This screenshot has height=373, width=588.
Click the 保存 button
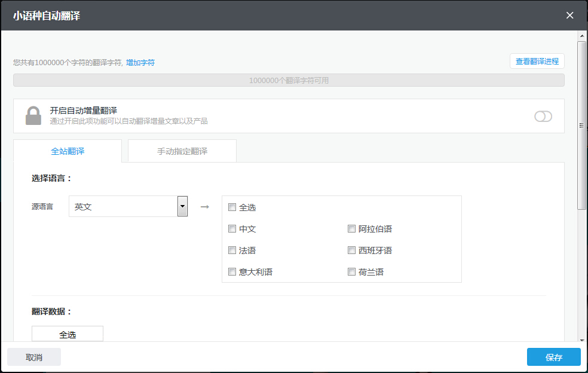point(553,357)
